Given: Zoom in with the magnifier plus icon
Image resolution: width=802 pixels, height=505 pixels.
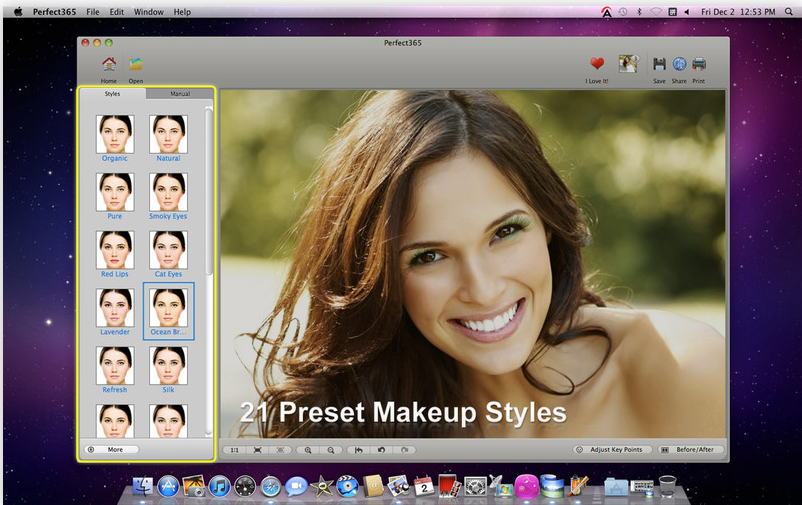Looking at the screenshot, I should (308, 450).
